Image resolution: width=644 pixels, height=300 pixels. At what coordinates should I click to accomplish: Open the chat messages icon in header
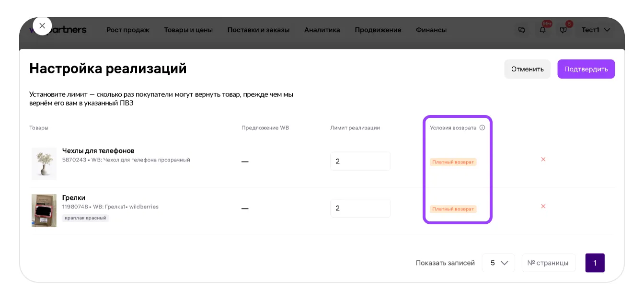[522, 30]
